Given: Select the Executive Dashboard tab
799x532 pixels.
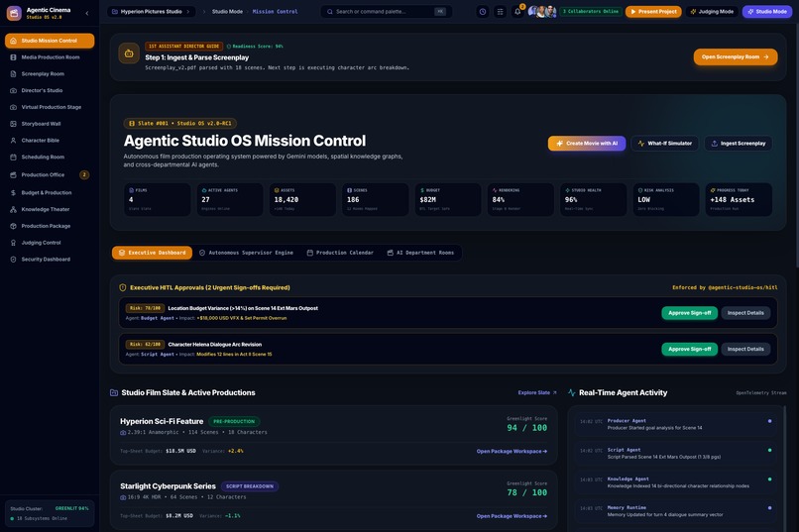Looking at the screenshot, I should tap(152, 253).
